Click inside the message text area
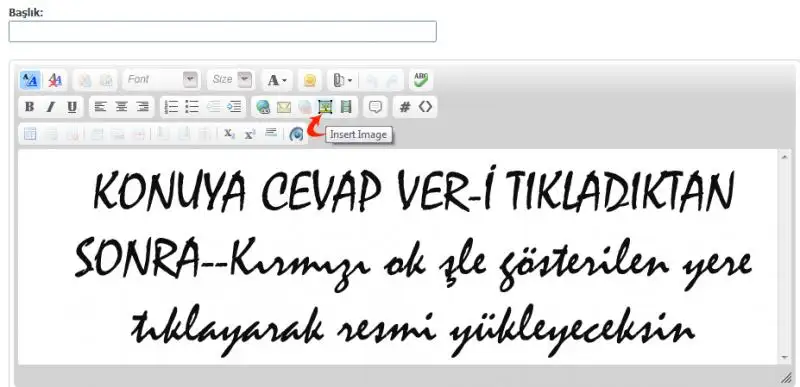 pyautogui.click(x=398, y=257)
